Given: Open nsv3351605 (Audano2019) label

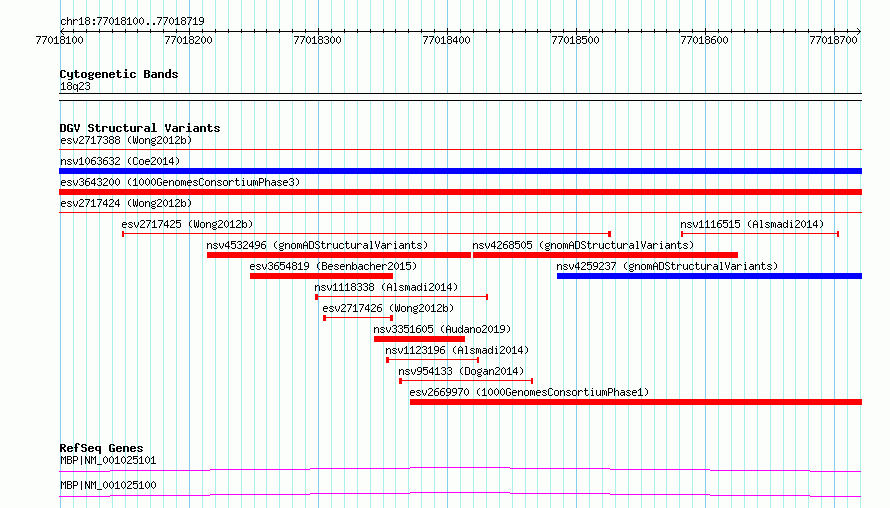Looking at the screenshot, I should (442, 329).
